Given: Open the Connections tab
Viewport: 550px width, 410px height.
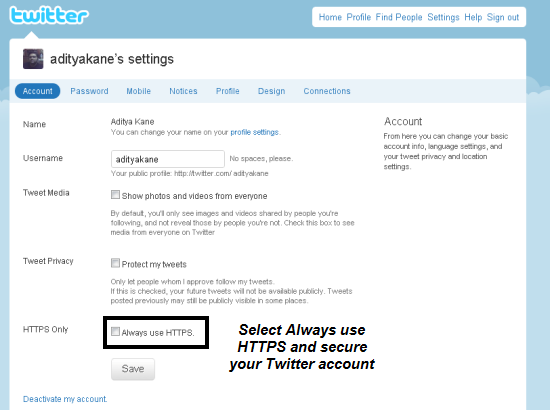Looking at the screenshot, I should click(x=327, y=91).
